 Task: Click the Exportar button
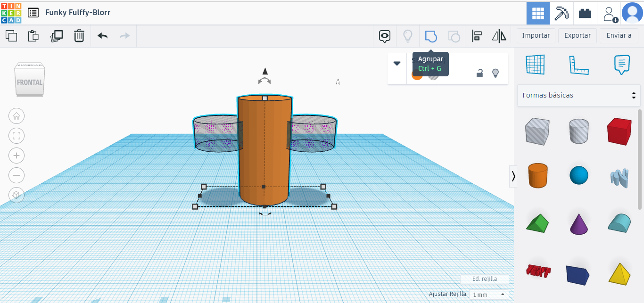pos(577,35)
